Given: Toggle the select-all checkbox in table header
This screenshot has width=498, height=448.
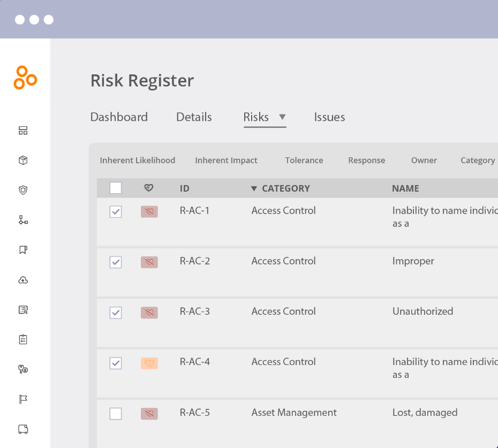Looking at the screenshot, I should tap(116, 188).
